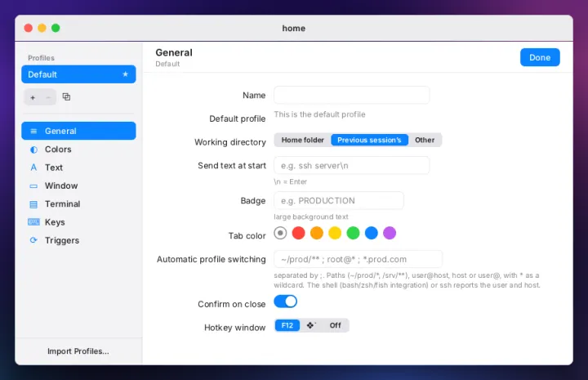Screen dimensions: 588x380
Task: Click the star icon on Default profile
Action: tap(125, 74)
